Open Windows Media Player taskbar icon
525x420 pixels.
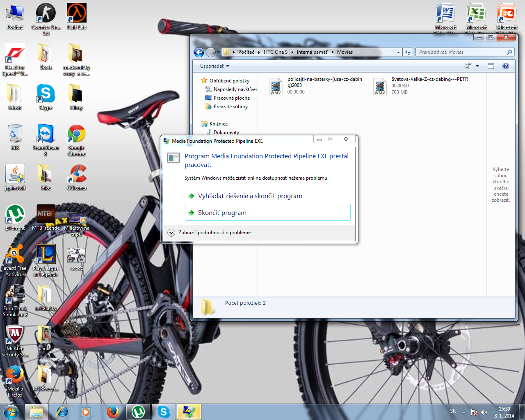click(x=87, y=411)
